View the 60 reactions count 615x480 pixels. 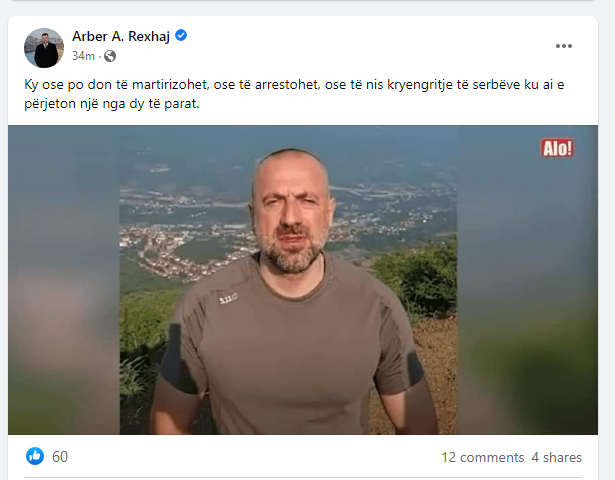click(x=60, y=457)
